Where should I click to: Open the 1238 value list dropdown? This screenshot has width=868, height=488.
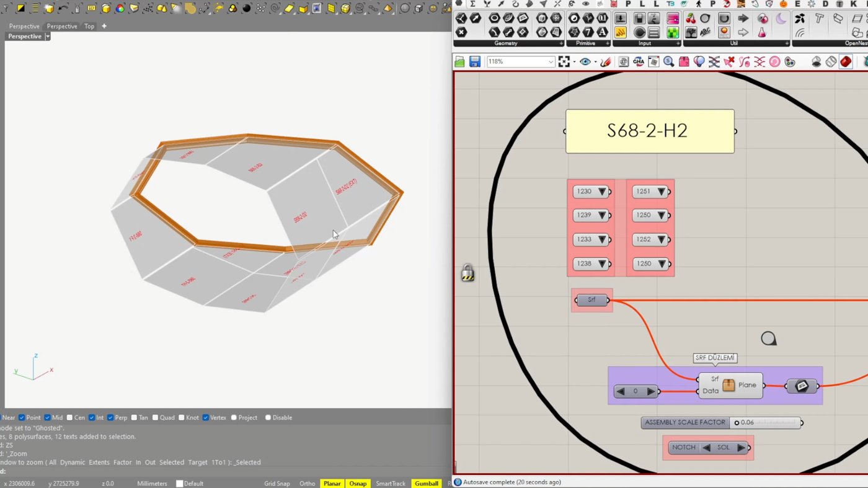(x=601, y=264)
